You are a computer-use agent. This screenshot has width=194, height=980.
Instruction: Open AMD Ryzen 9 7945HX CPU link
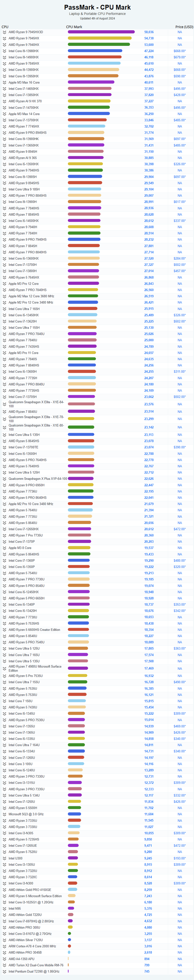click(x=24, y=38)
